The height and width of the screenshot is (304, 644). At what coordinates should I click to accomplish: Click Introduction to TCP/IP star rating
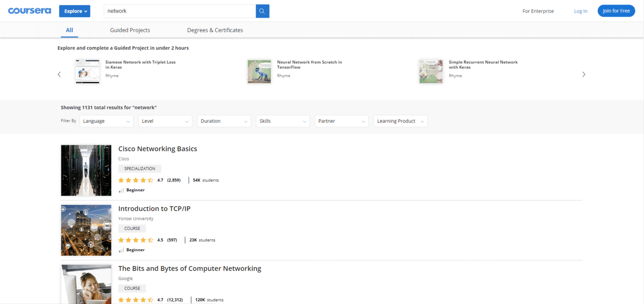pyautogui.click(x=136, y=240)
